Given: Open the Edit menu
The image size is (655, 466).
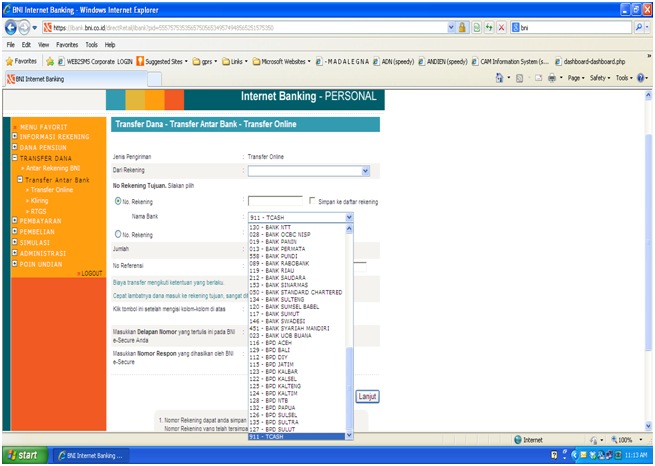Looking at the screenshot, I should click(x=26, y=45).
